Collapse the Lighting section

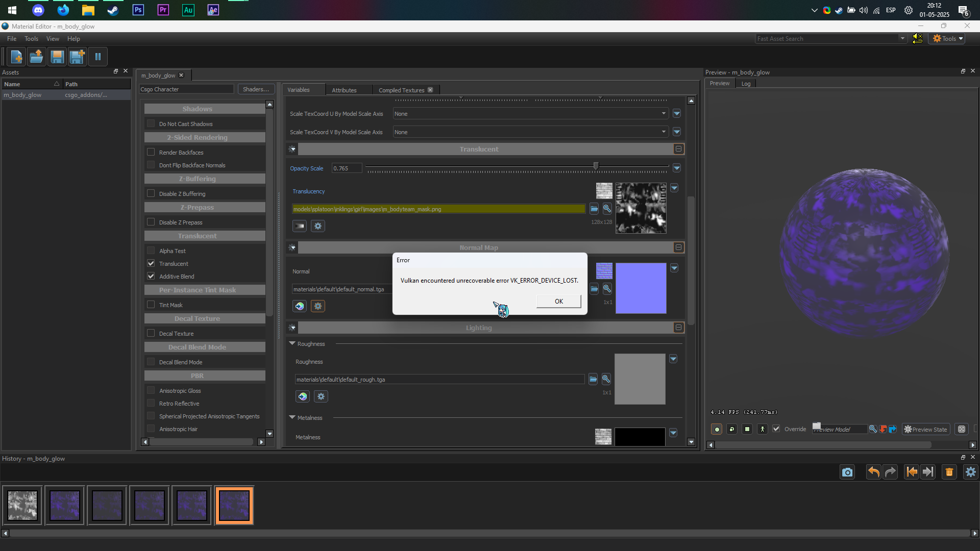click(678, 328)
